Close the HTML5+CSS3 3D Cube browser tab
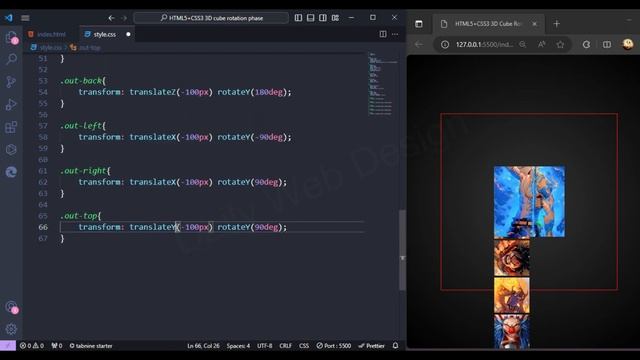640x360 pixels. [x=534, y=24]
